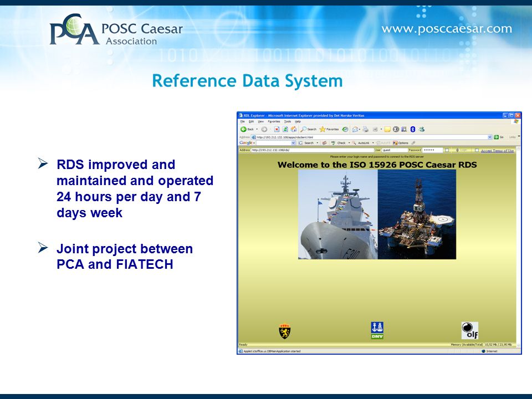Toggle checkbox next to Password field
The width and height of the screenshot is (532, 399).
pos(447,150)
